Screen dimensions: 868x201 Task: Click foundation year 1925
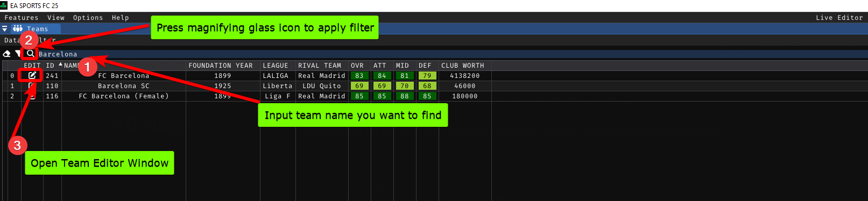pyautogui.click(x=223, y=86)
